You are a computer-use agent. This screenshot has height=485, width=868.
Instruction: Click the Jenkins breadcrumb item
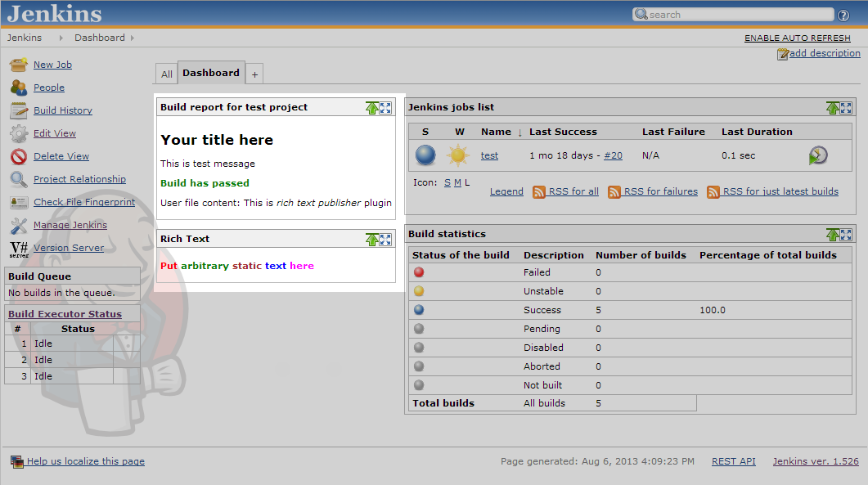pyautogui.click(x=25, y=38)
